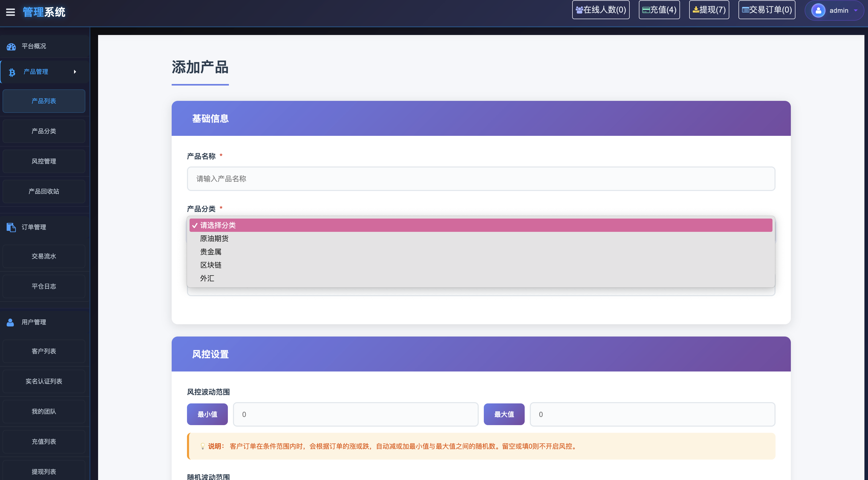Viewport: 868px width, 480px height.
Task: Collapse the 产品管理 menu arrow
Action: [x=75, y=72]
